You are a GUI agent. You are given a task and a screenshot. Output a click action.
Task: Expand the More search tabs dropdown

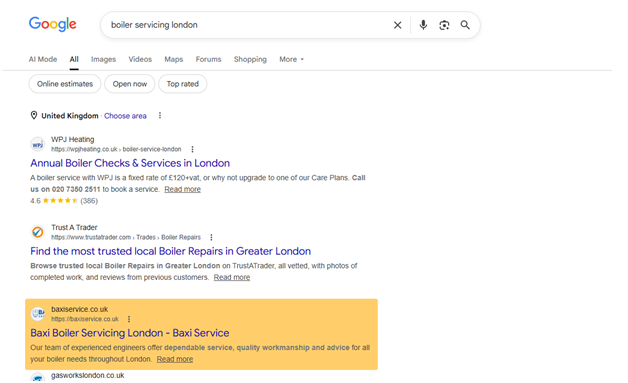point(292,59)
